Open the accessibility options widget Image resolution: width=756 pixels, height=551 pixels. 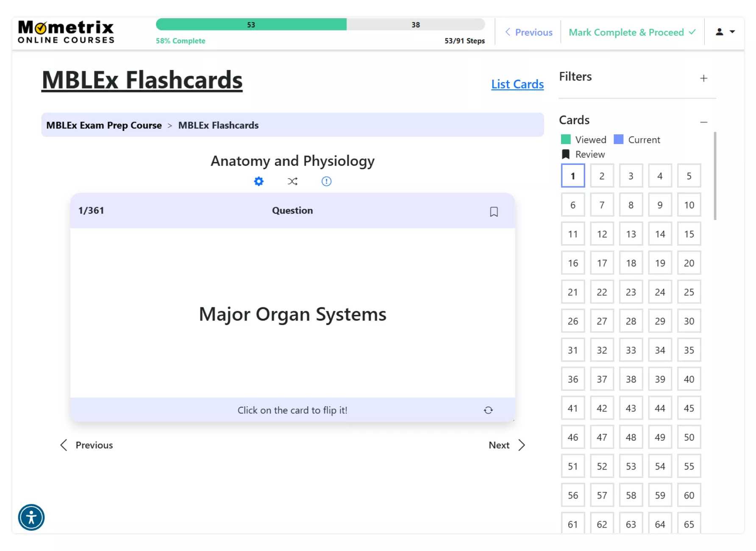tap(31, 517)
